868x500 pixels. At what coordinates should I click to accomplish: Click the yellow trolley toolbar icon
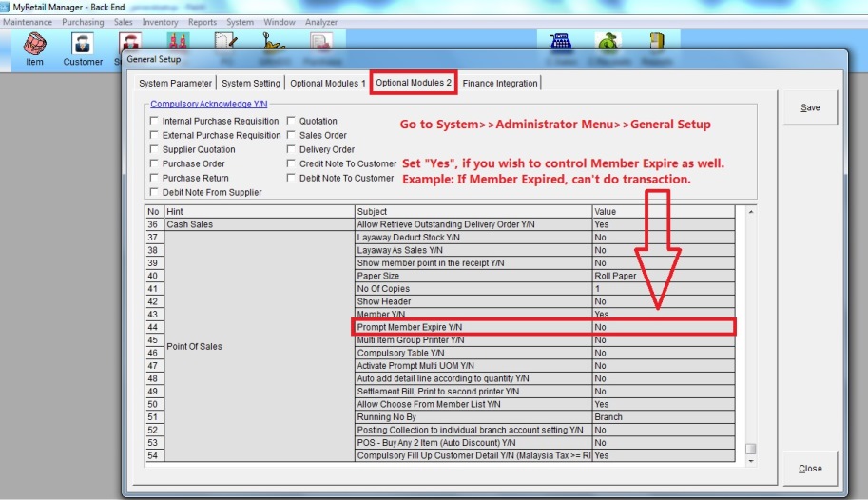click(274, 43)
